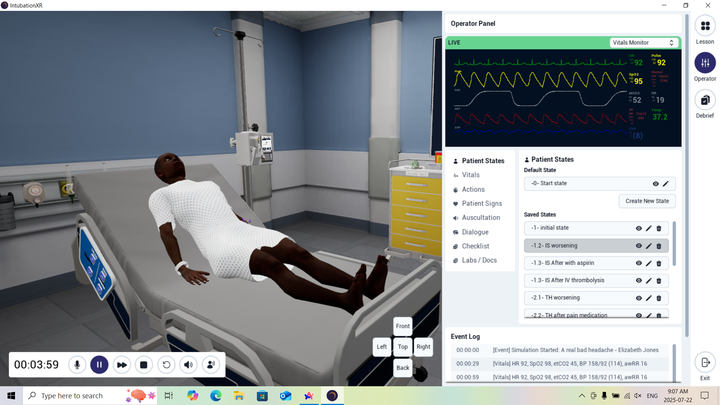
Task: Pause the running simulation
Action: click(x=99, y=365)
